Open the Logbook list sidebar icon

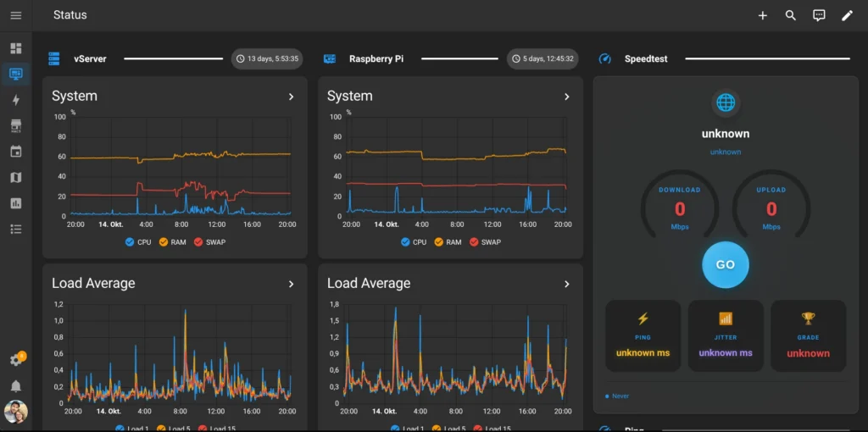coord(16,229)
